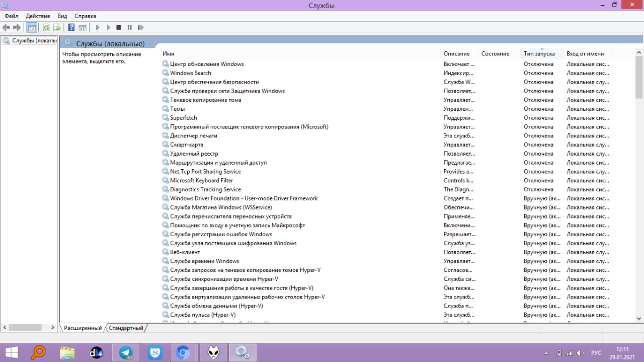
Task: Select Служба проверки сети Защитника Windows
Action: (x=227, y=91)
